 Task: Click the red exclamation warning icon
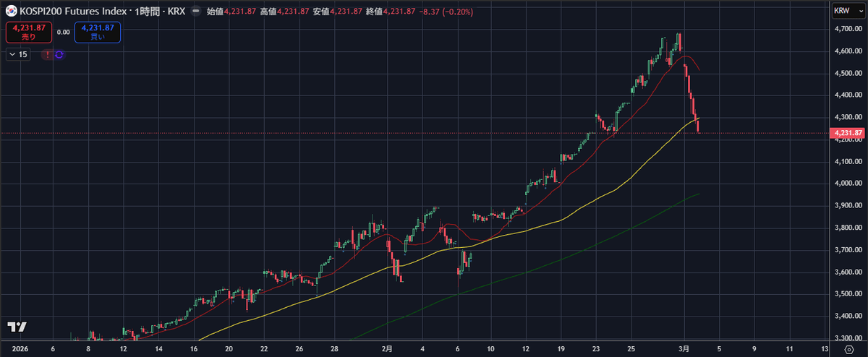click(x=48, y=54)
